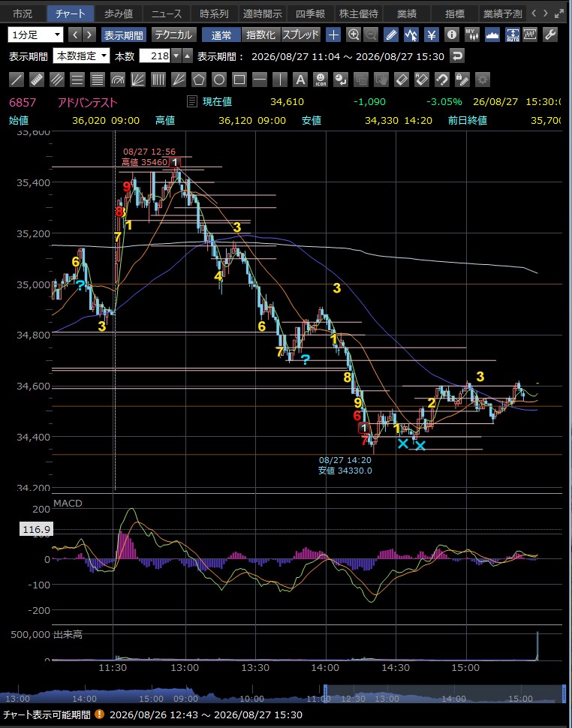Decrease bar count with down arrow

[176, 56]
